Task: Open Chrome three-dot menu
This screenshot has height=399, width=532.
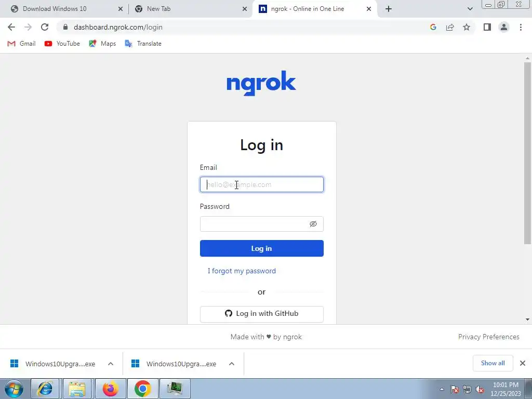Action: point(521,27)
